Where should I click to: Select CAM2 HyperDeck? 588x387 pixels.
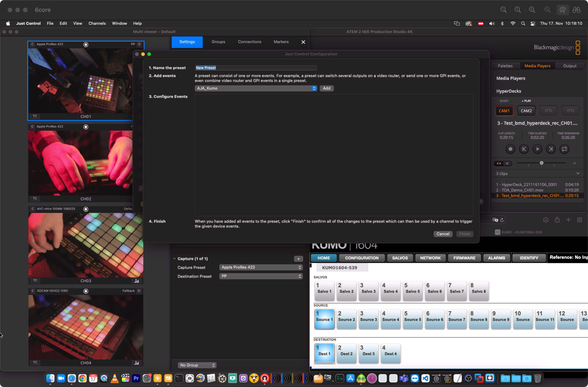(526, 111)
